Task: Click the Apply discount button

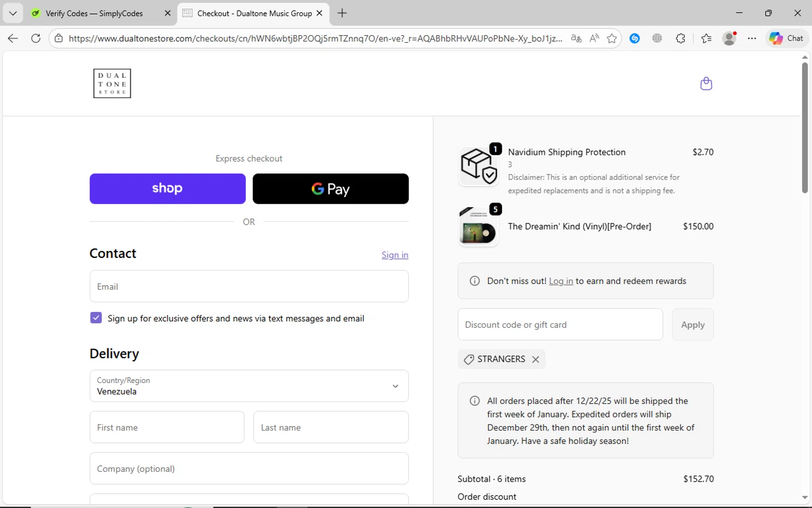Action: pos(693,324)
